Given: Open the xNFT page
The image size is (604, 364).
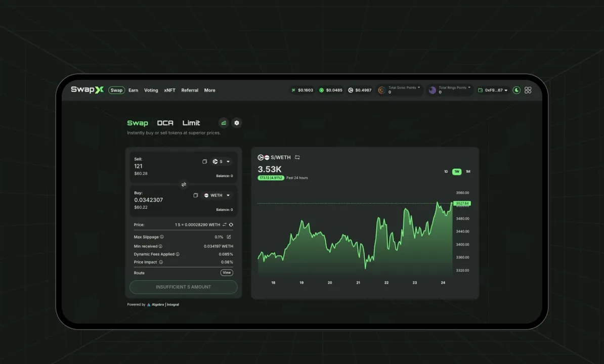Looking at the screenshot, I should pyautogui.click(x=169, y=90).
